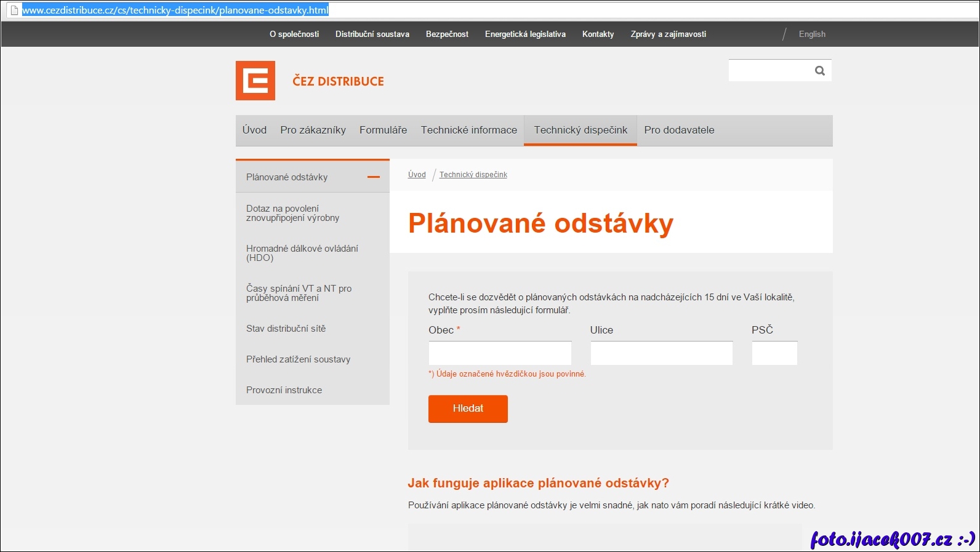The height and width of the screenshot is (552, 980).
Task: Focus the Ulice text field
Action: 661,353
